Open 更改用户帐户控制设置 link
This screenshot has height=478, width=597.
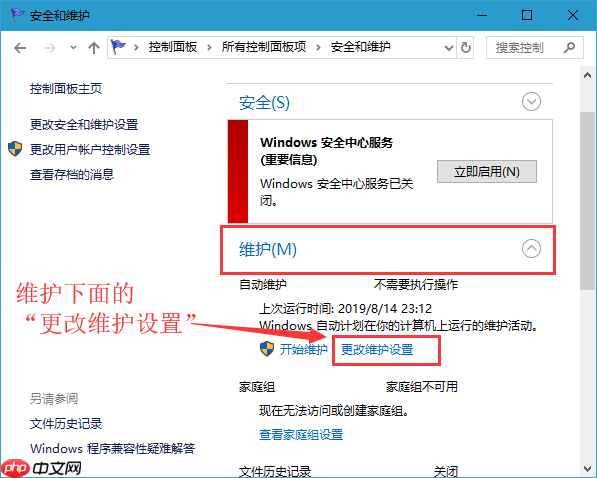pos(90,150)
